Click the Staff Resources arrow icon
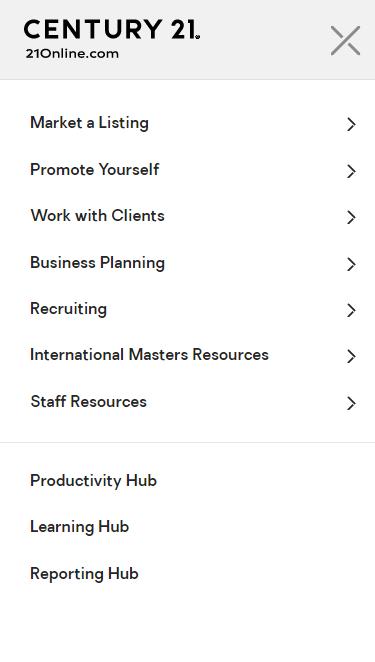Viewport: 375px width, 662px height. click(x=351, y=403)
